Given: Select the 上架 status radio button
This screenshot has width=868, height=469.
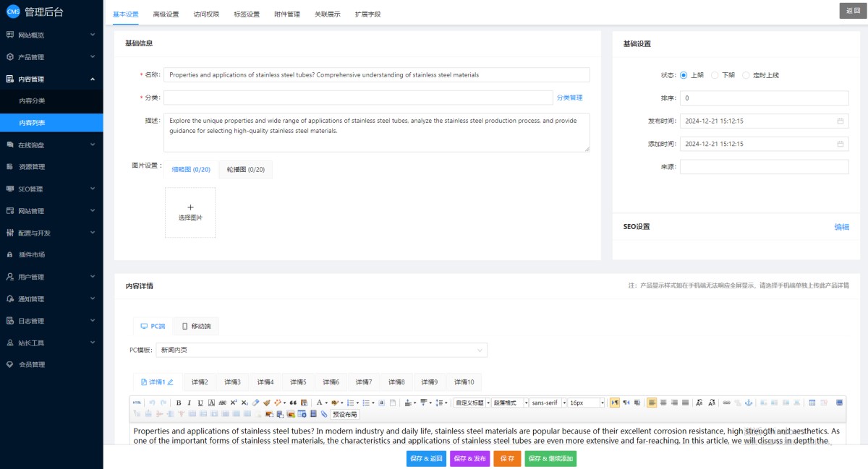Looking at the screenshot, I should click(684, 75).
